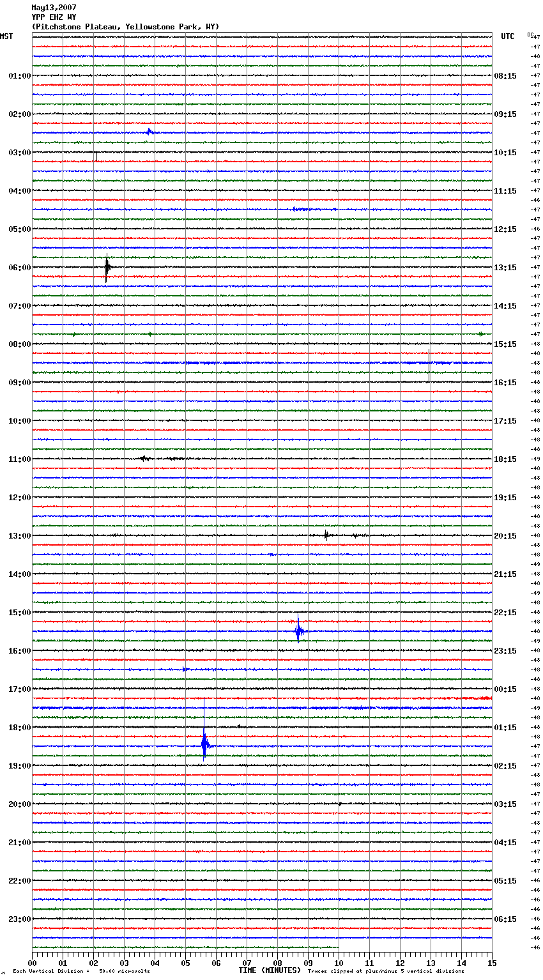The height and width of the screenshot is (980, 543).
Task: Click the 00:15 UTC time label
Action: point(505,689)
